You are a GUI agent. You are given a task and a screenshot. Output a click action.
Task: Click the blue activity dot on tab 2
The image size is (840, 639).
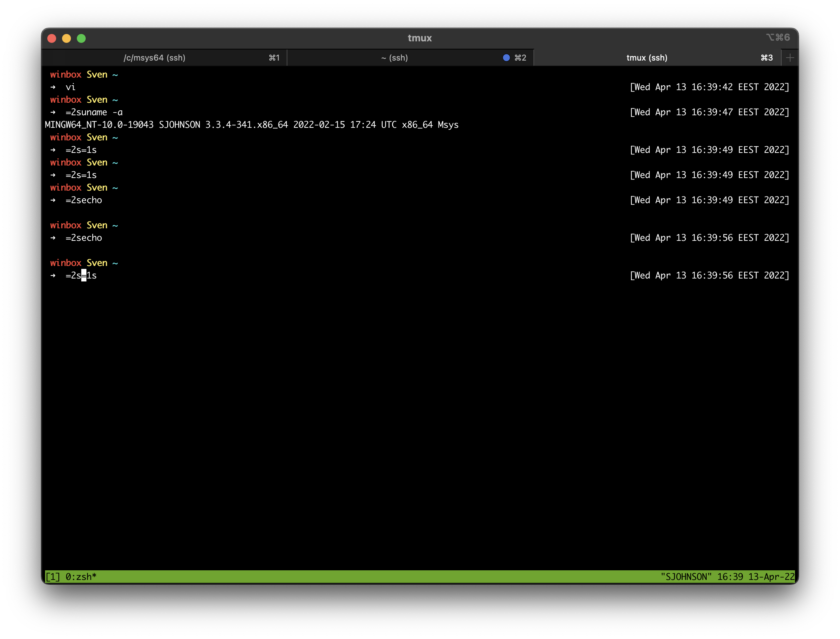[506, 57]
